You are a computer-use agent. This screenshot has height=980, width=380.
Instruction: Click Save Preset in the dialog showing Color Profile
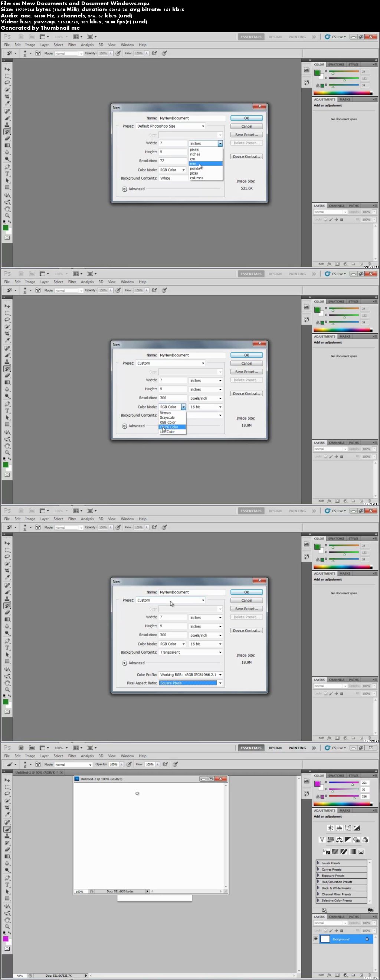coord(246,609)
